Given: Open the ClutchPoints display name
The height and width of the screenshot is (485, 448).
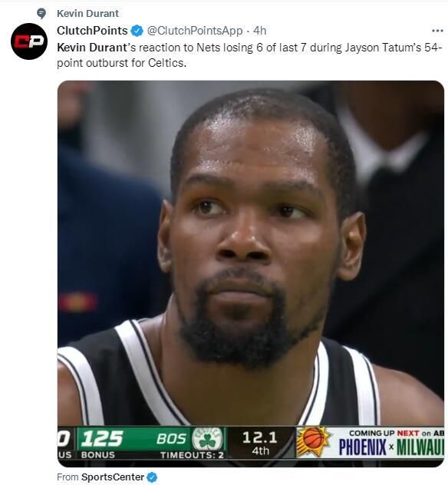Looking at the screenshot, I should point(92,31).
